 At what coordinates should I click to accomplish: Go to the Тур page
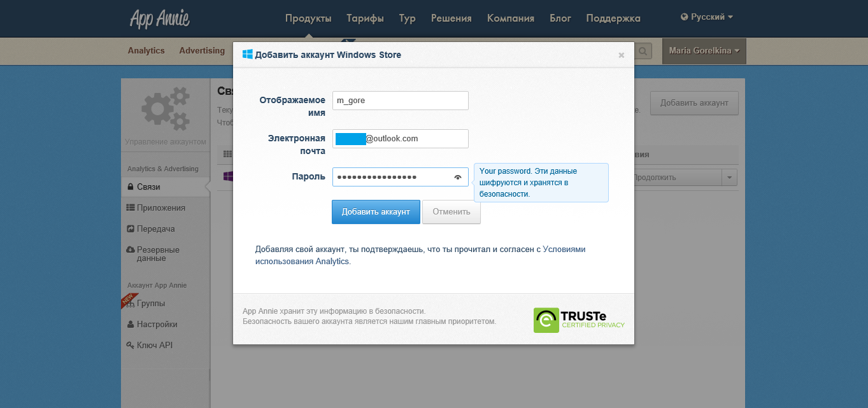408,18
